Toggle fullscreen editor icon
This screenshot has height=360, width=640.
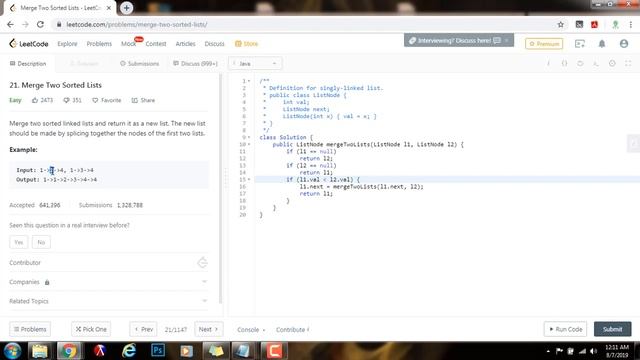coord(628,63)
